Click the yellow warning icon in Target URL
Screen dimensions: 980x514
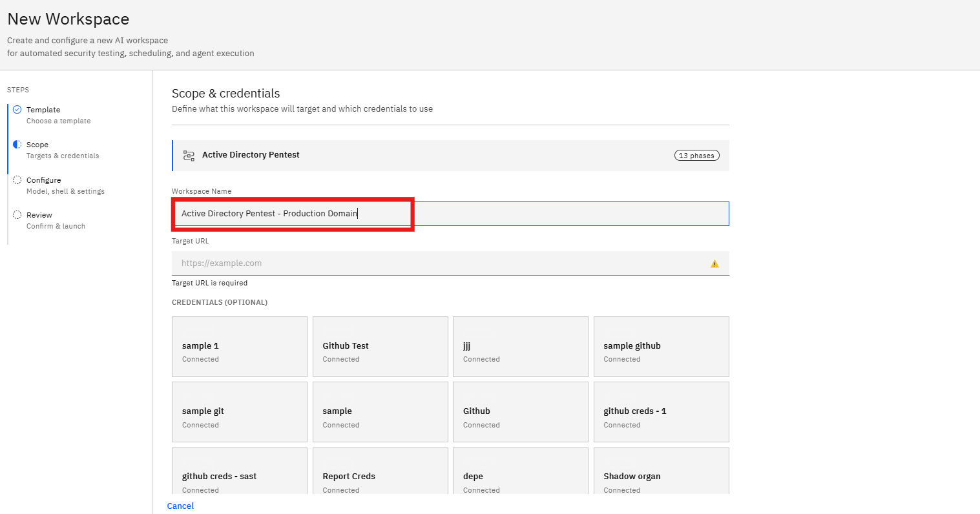[x=714, y=263]
